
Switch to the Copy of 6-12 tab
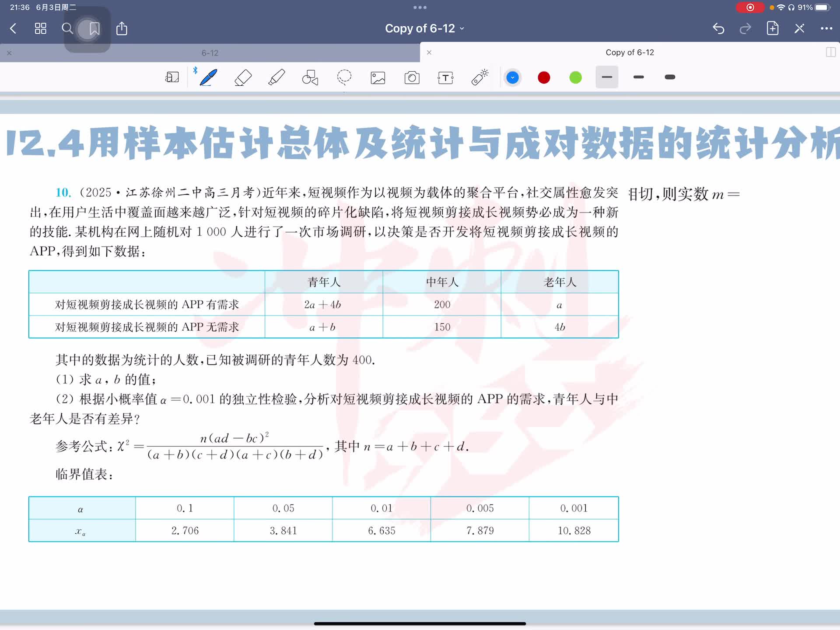629,52
